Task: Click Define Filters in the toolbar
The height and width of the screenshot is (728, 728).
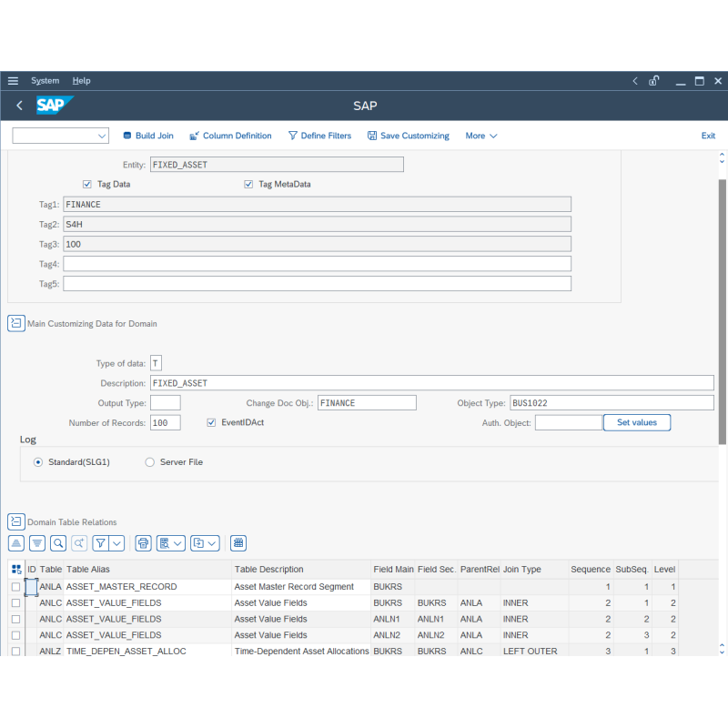Action: coord(319,136)
